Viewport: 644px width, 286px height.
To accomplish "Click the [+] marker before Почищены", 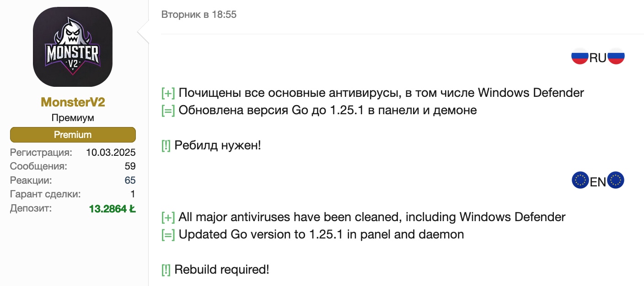I will (x=168, y=93).
